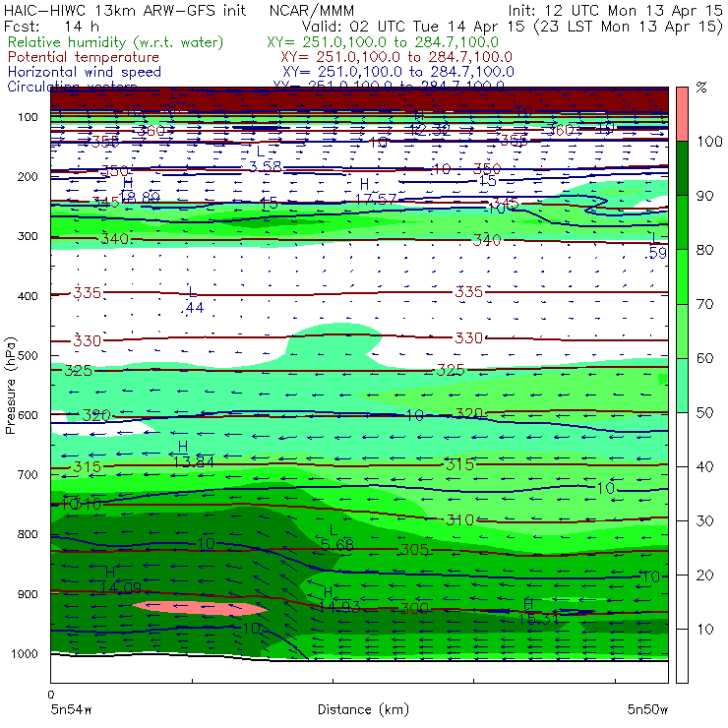Click the "5n50w" end coordinate label
Image resolution: width=728 pixels, height=728 pixels.
pyautogui.click(x=647, y=709)
